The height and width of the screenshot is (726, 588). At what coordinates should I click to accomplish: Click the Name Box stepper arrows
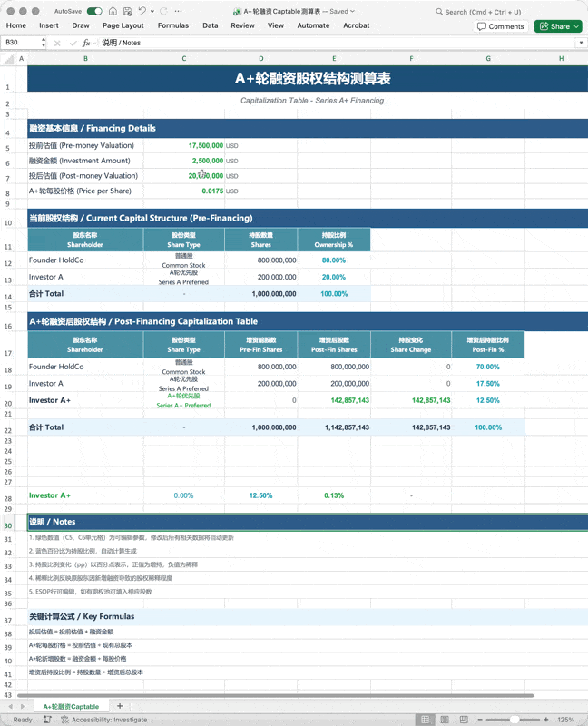(x=44, y=42)
